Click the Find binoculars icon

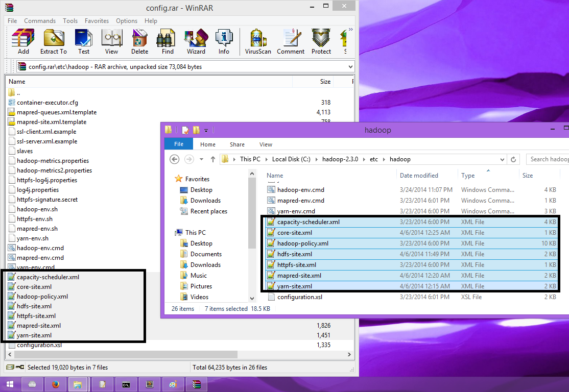[x=168, y=42]
